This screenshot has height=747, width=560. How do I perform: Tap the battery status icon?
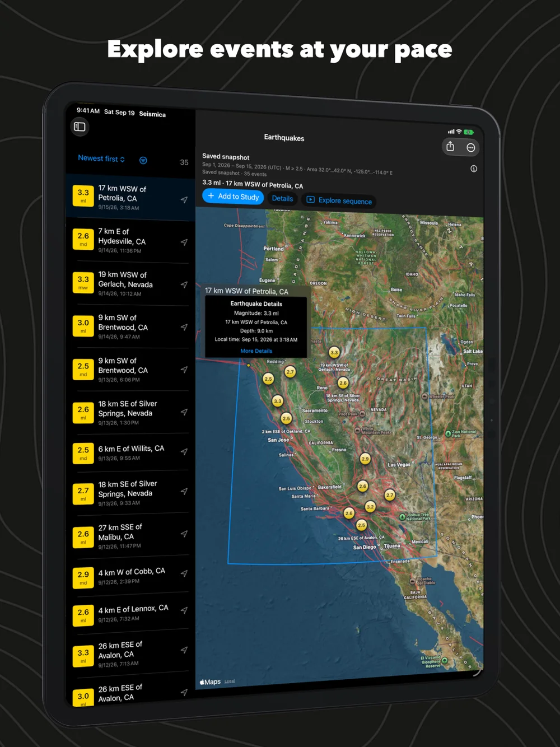[x=469, y=132]
